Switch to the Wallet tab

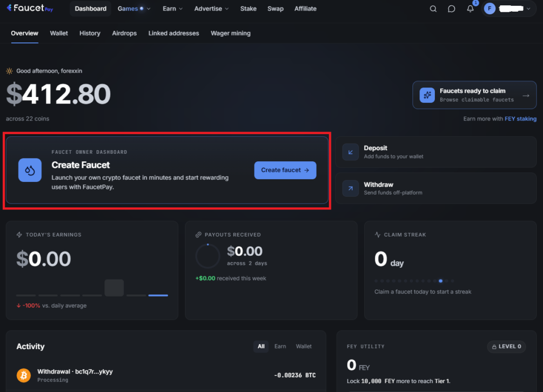(59, 33)
